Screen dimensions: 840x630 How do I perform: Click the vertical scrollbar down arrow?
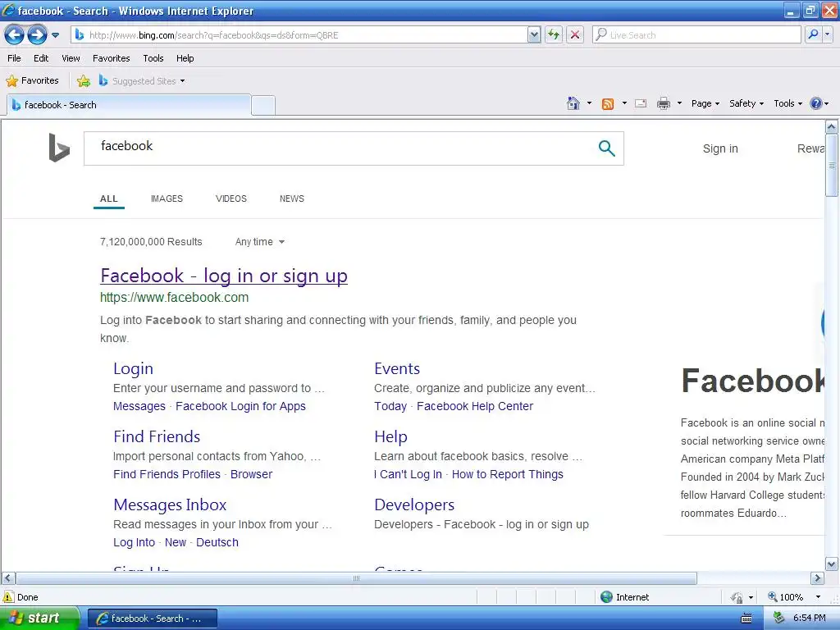[832, 564]
